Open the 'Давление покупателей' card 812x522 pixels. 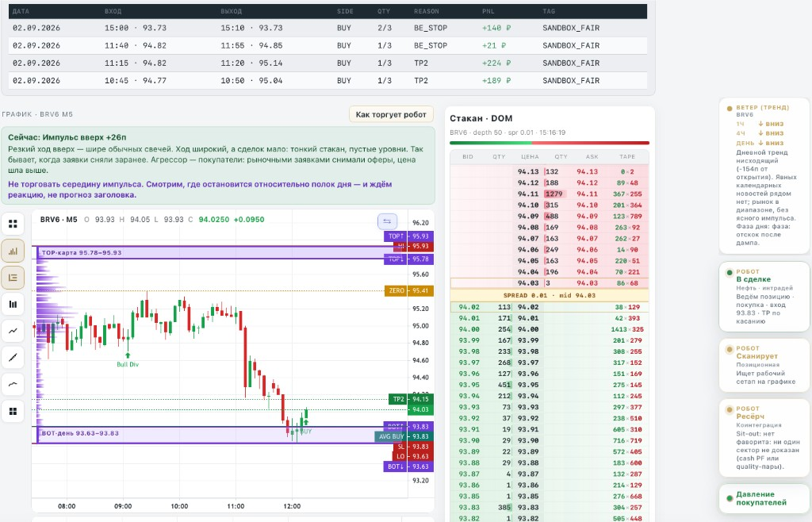click(764, 499)
